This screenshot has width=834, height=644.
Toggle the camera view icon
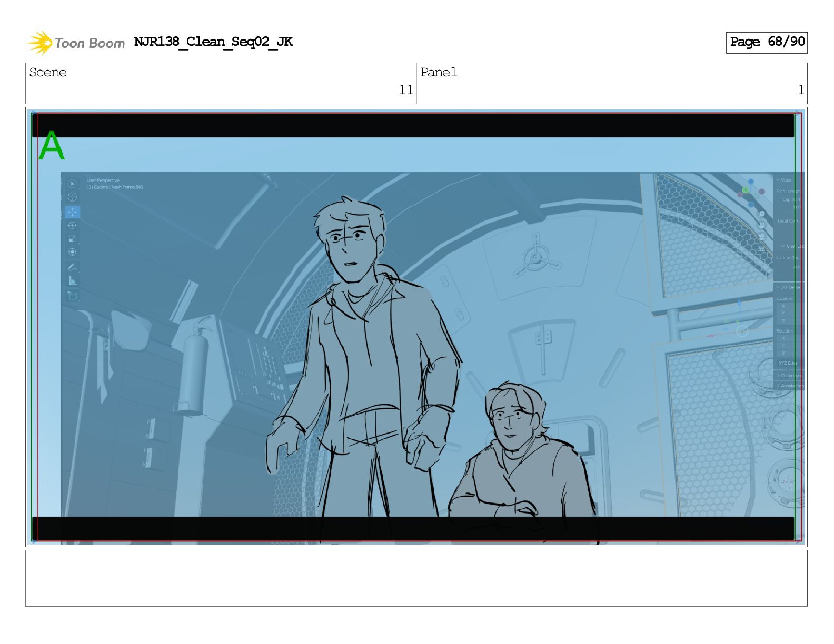click(x=762, y=236)
